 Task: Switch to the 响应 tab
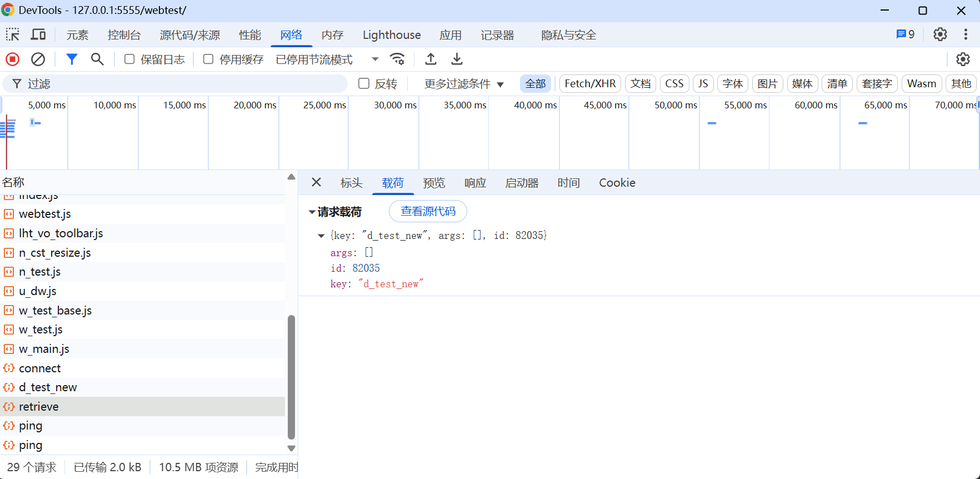[x=475, y=183]
